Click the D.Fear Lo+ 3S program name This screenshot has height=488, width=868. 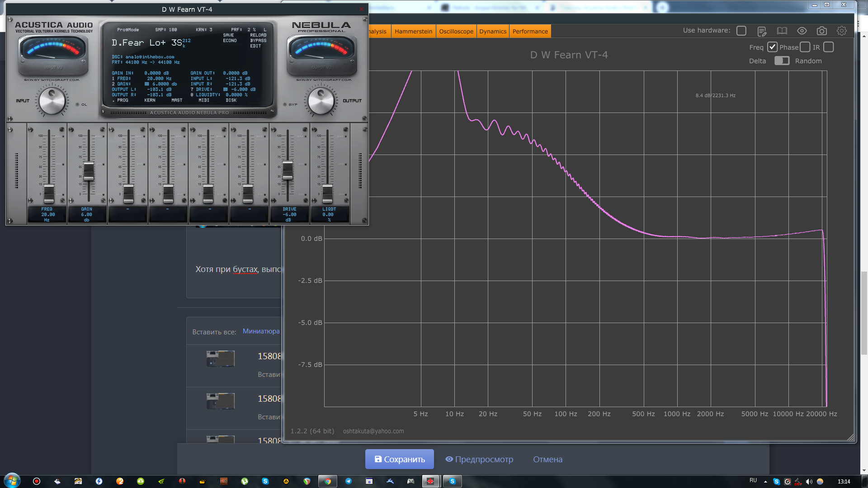[147, 43]
